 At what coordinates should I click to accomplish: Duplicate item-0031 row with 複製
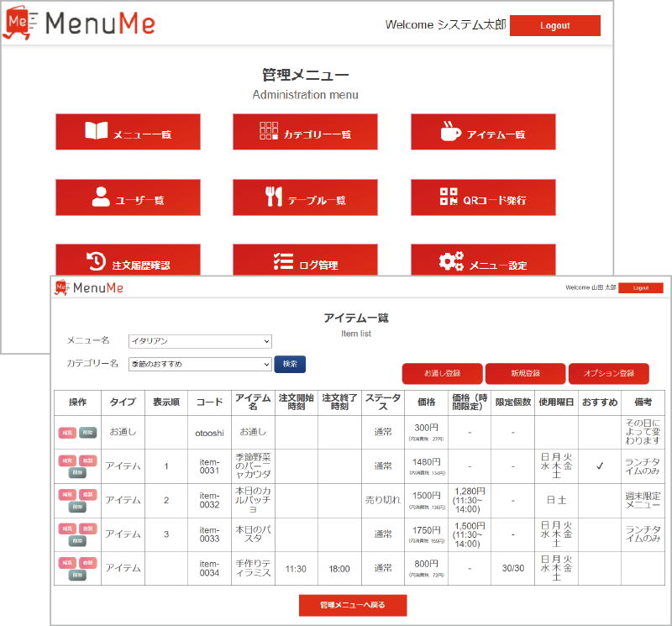tap(88, 460)
